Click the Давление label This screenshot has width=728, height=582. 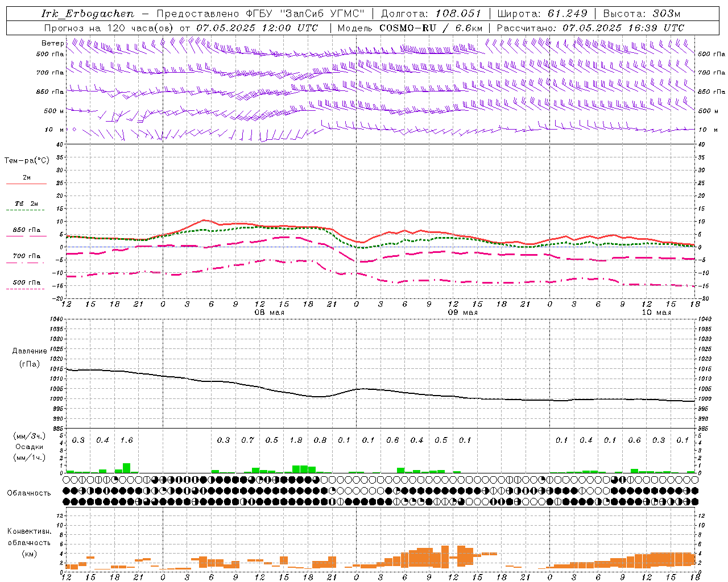[29, 351]
